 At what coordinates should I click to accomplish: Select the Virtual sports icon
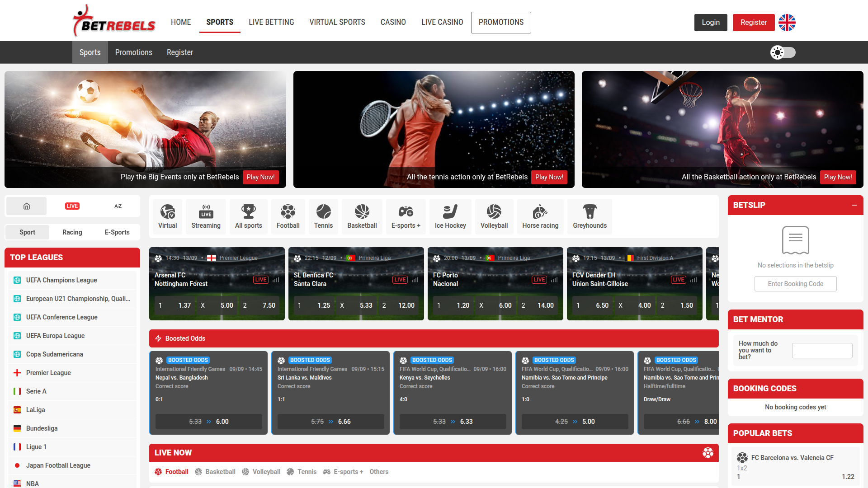[167, 216]
